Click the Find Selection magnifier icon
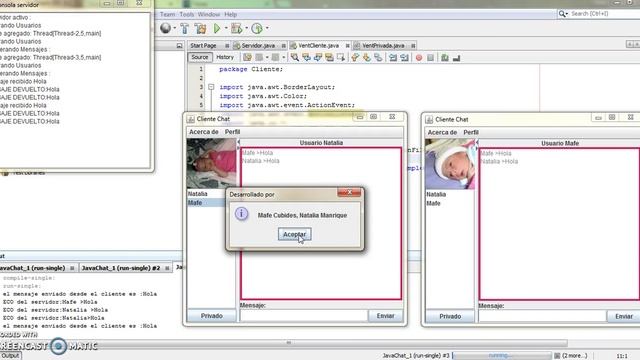The width and height of the screenshot is (640, 360). click(295, 58)
